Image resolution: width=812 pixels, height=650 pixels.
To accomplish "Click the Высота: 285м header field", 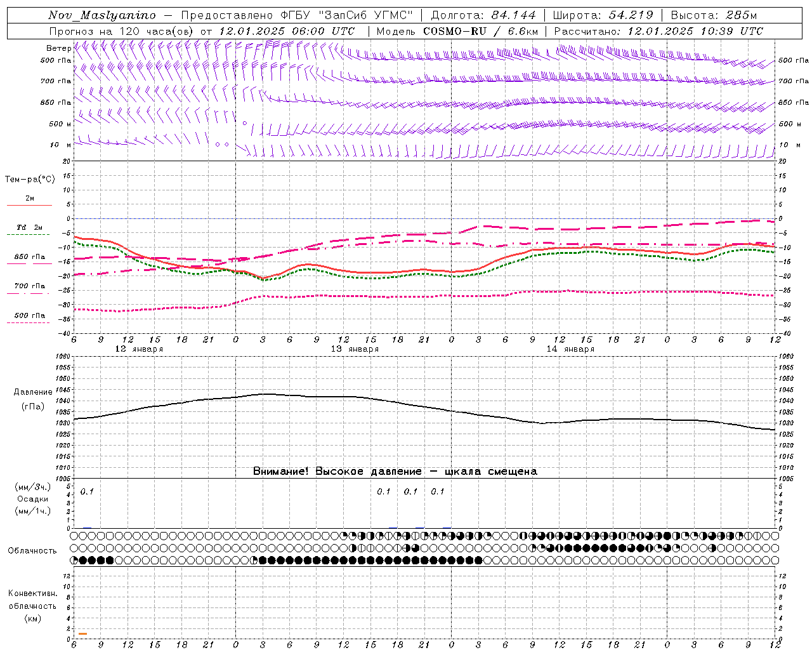I will coord(714,15).
